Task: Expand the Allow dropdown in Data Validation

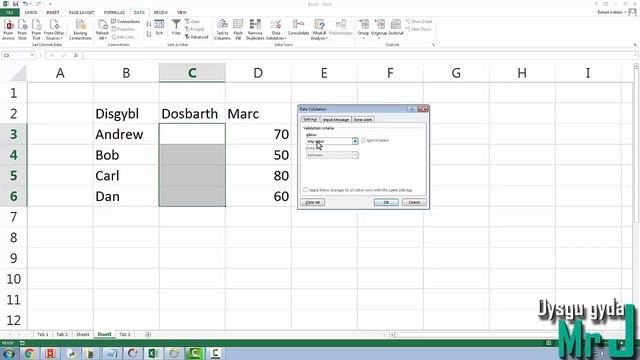Action: coord(355,141)
